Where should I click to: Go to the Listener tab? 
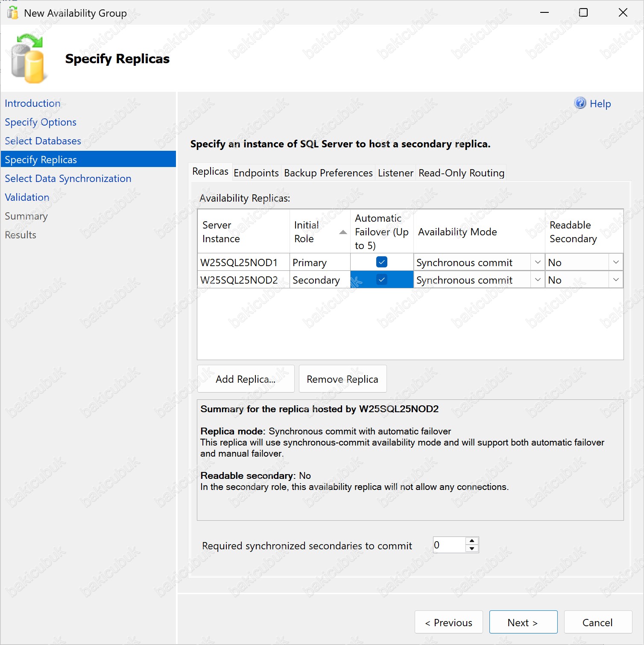pos(395,173)
